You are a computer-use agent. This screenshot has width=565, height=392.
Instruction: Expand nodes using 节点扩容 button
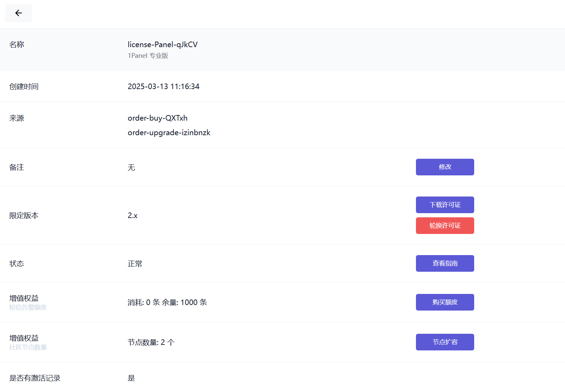pyautogui.click(x=445, y=342)
